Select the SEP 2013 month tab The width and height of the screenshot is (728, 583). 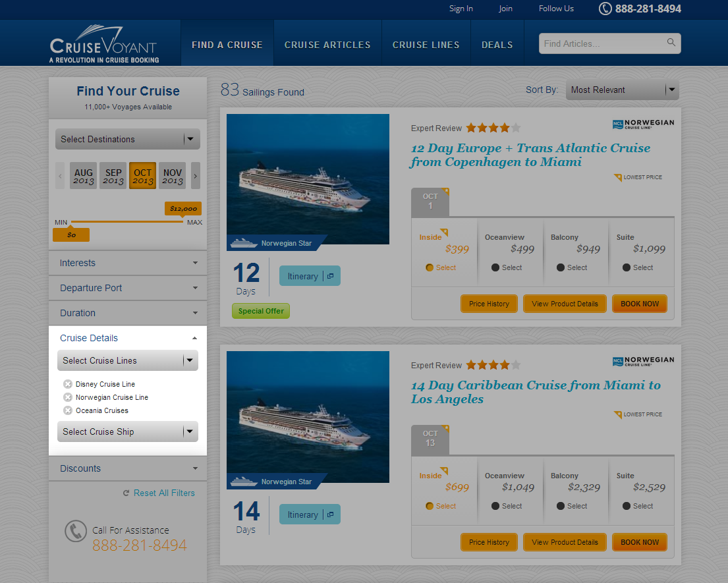pos(113,175)
